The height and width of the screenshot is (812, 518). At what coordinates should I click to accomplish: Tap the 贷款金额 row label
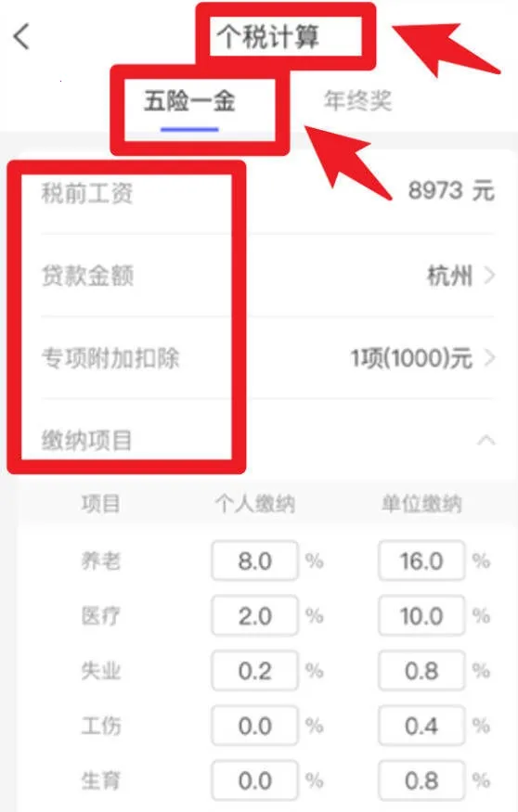pyautogui.click(x=87, y=275)
